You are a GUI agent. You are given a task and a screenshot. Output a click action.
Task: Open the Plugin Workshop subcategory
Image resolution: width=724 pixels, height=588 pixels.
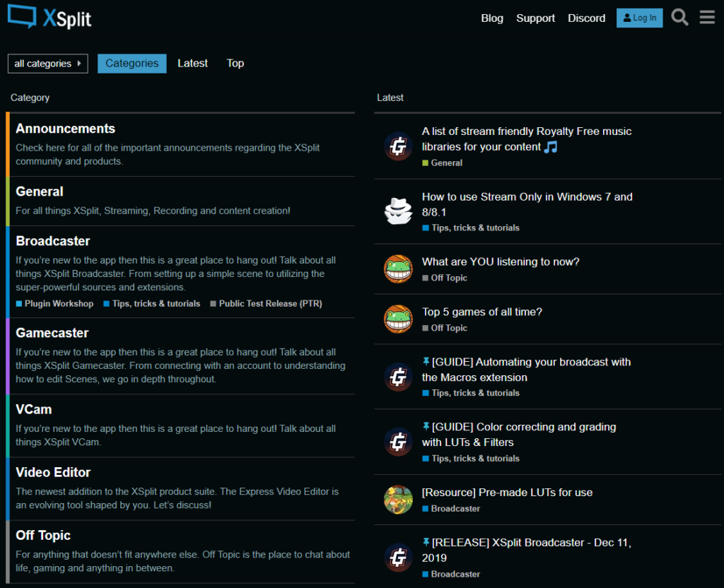click(x=55, y=304)
